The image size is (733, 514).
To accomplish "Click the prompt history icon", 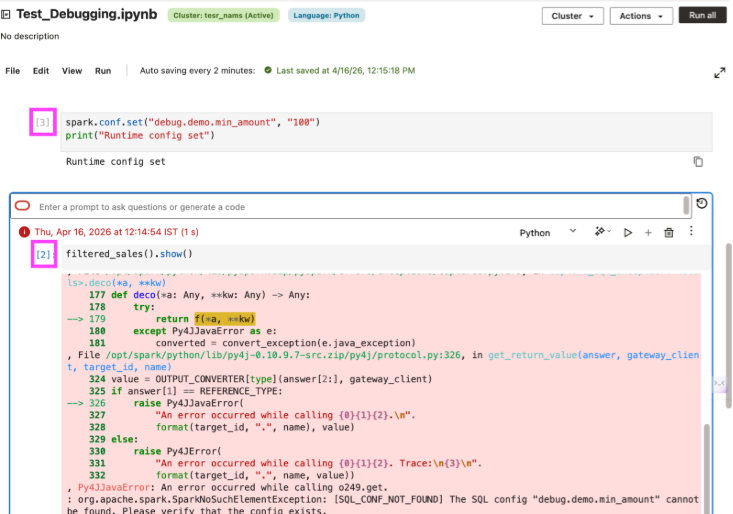I will coord(702,204).
